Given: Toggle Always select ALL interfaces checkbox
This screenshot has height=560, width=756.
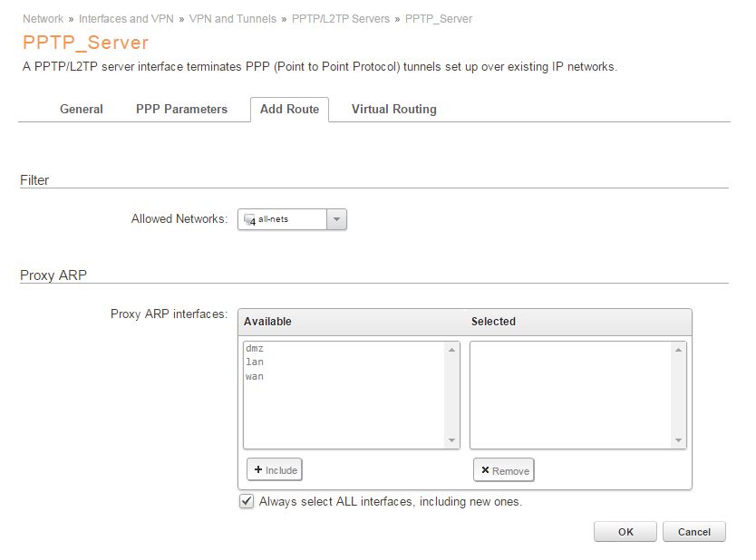Looking at the screenshot, I should point(246,501).
